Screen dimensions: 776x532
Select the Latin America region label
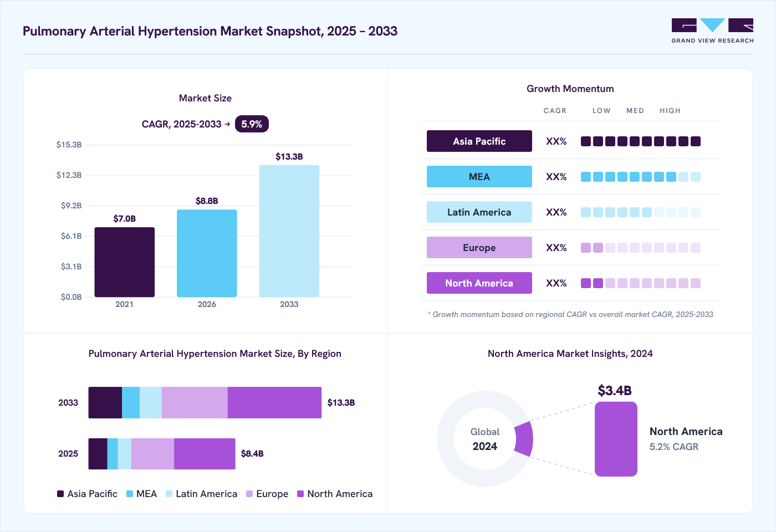pos(479,212)
